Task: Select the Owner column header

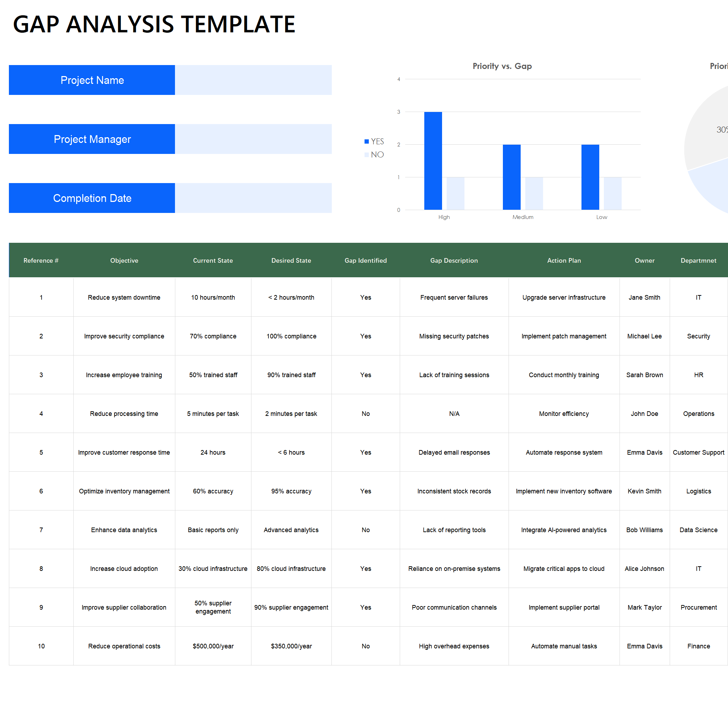Action: [x=644, y=260]
